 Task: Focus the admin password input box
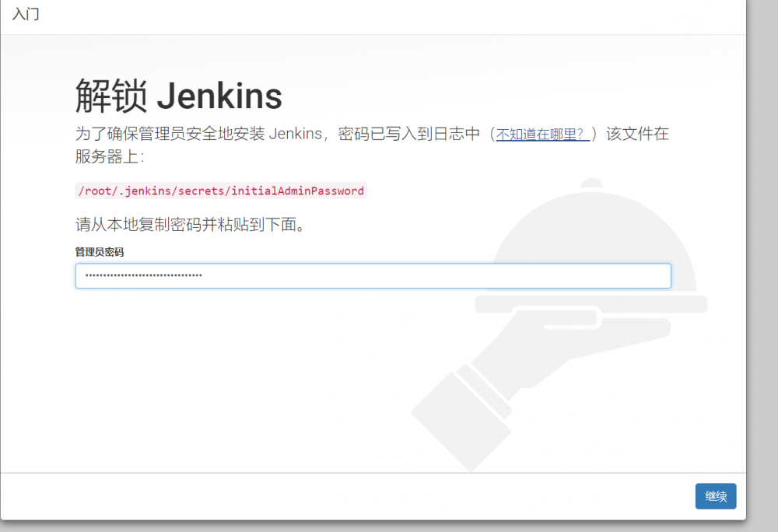[311, 275]
